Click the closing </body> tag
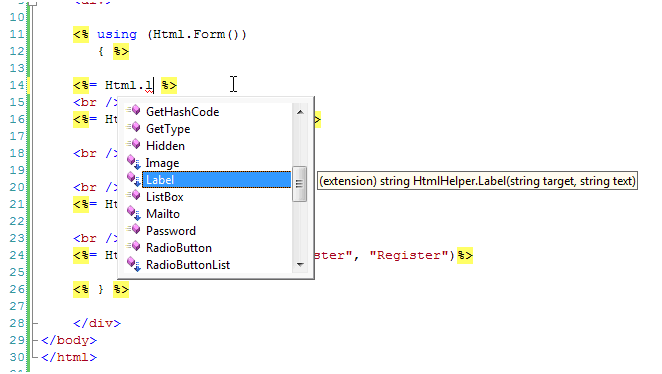The height and width of the screenshot is (374, 662). [x=69, y=340]
